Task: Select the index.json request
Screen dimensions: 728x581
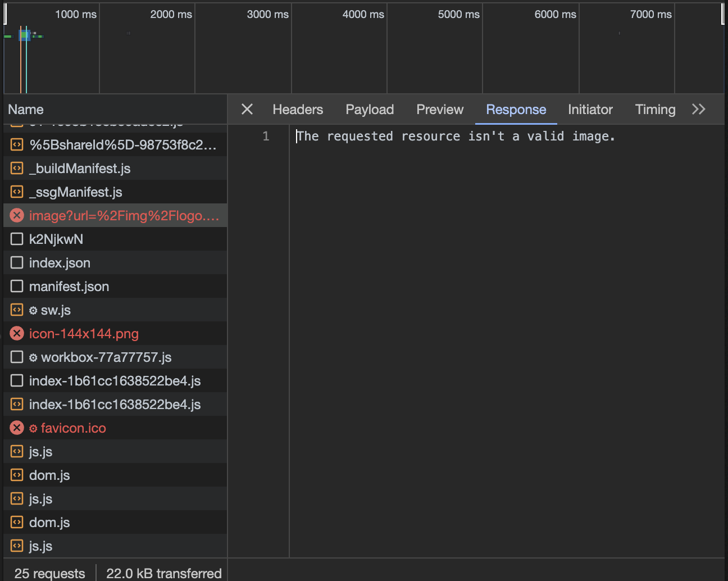Action: coord(60,262)
